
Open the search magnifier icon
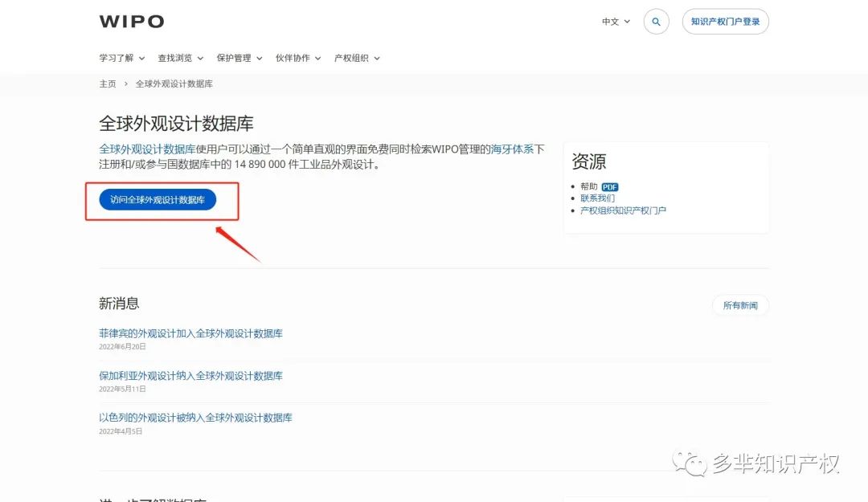[x=656, y=22]
